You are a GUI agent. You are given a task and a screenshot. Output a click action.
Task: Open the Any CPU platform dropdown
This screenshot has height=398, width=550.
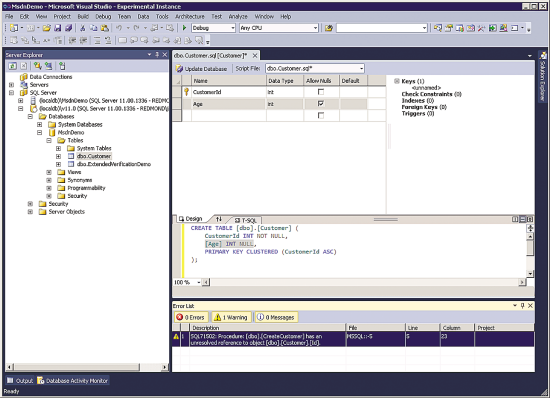click(x=315, y=28)
